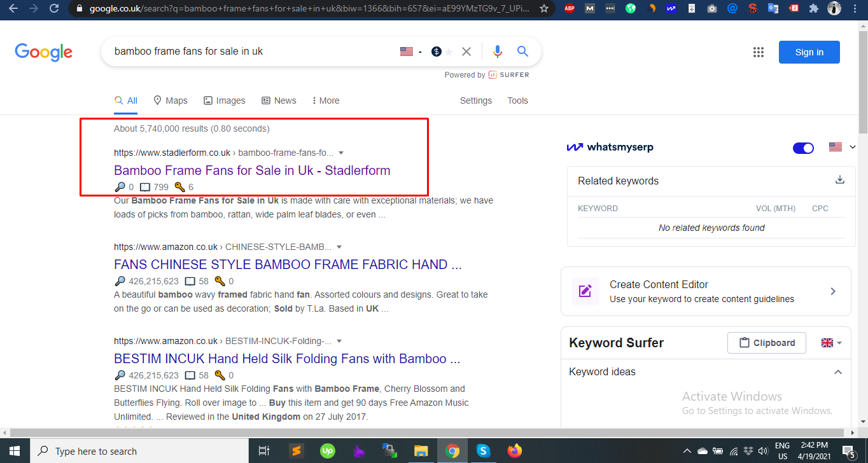
Task: Click the Google voice search microphone icon
Action: click(498, 52)
